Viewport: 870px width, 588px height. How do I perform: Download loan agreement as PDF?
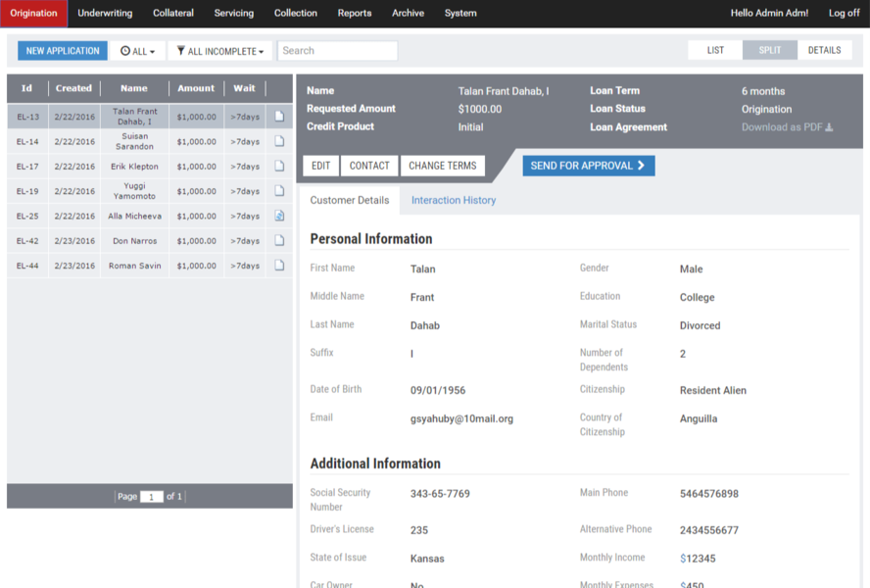point(787,127)
